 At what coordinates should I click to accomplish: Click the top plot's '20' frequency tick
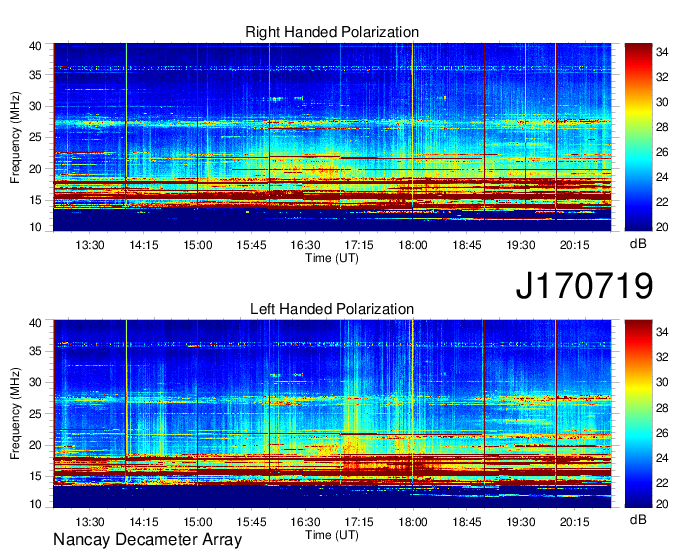[35, 169]
